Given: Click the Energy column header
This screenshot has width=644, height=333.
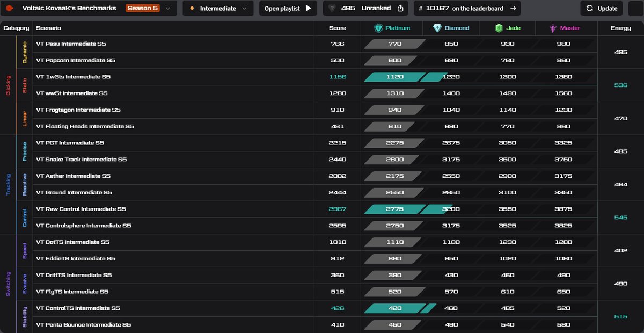Looking at the screenshot, I should [621, 28].
